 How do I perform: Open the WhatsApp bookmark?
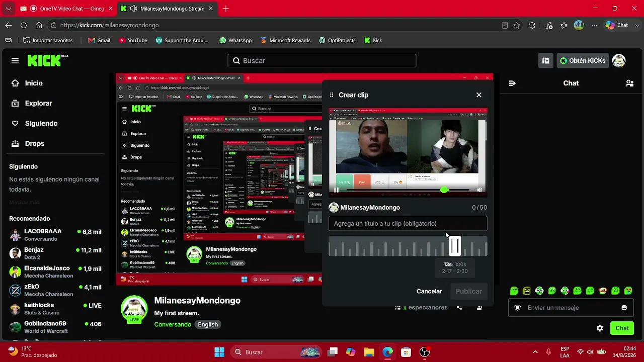(x=235, y=40)
